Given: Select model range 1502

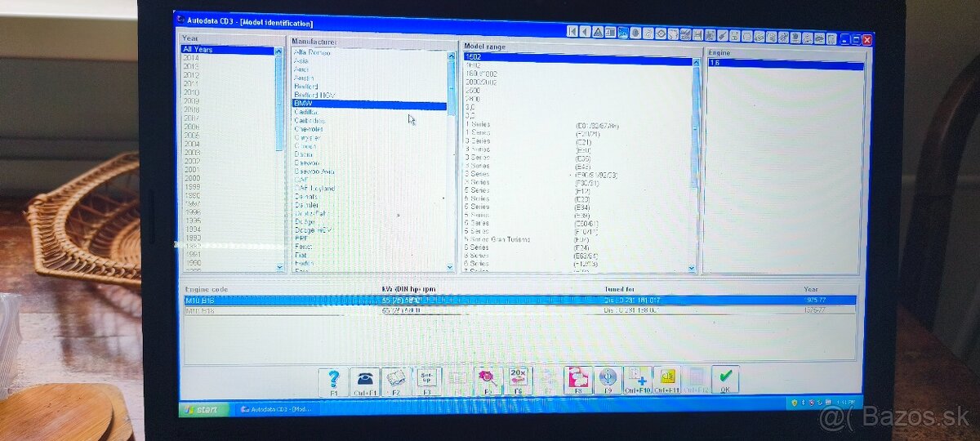Looking at the screenshot, I should point(577,57).
